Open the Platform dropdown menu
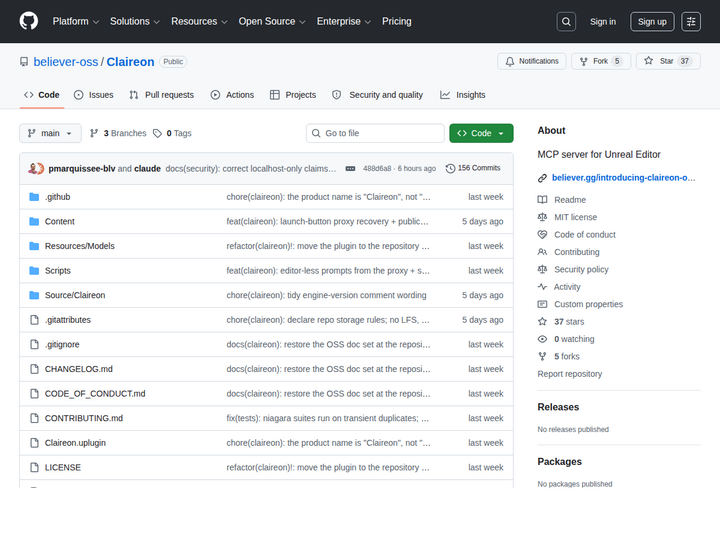Viewport: 720px width, 540px height. click(76, 22)
